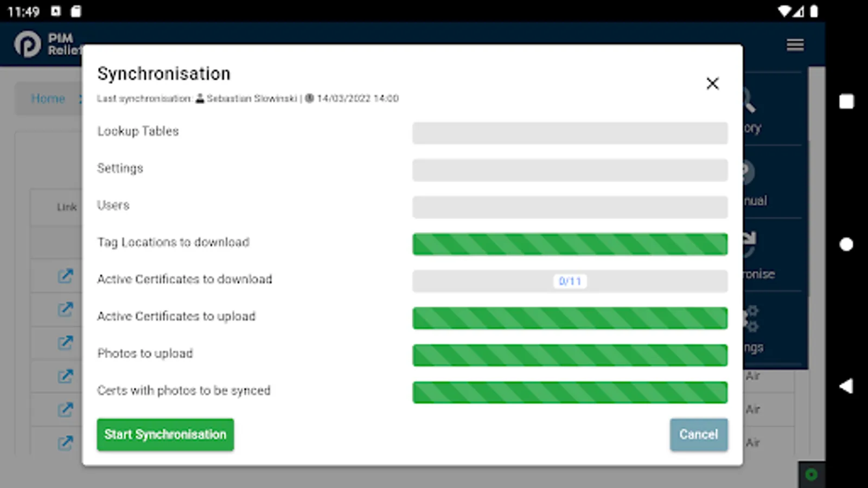Open the first external link icon in table

(x=65, y=275)
